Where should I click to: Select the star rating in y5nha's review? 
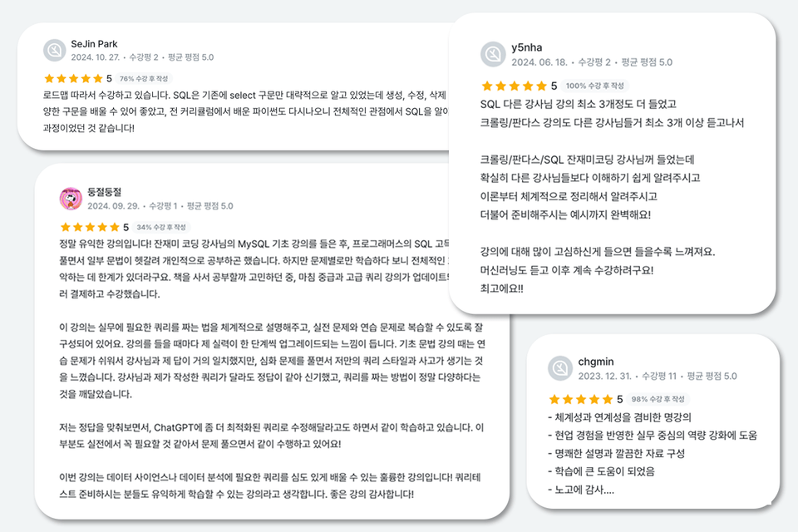point(512,86)
